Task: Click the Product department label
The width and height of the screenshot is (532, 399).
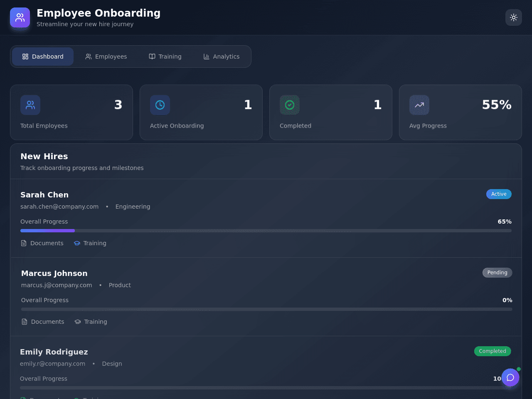Action: tap(120, 285)
